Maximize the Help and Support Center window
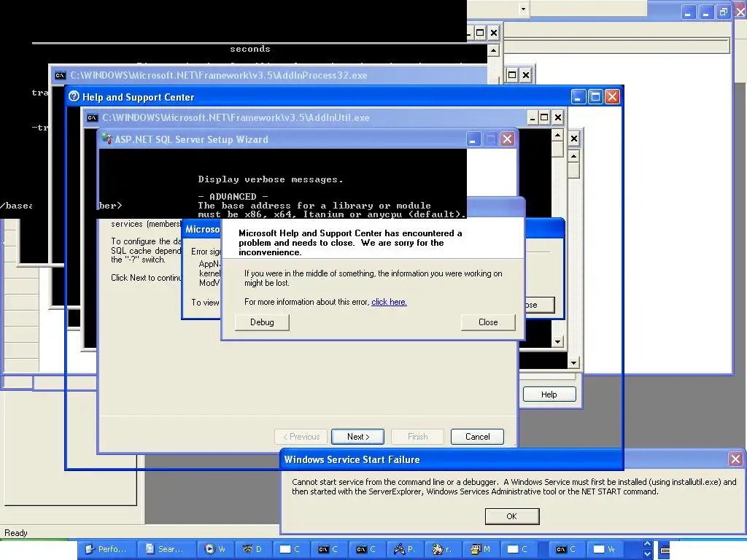The image size is (747, 560). pos(595,97)
